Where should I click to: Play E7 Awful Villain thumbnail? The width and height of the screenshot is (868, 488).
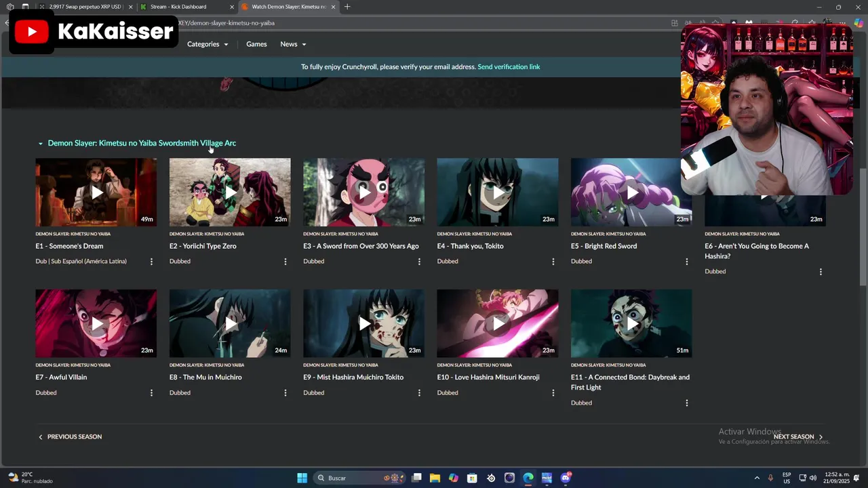[96, 323]
